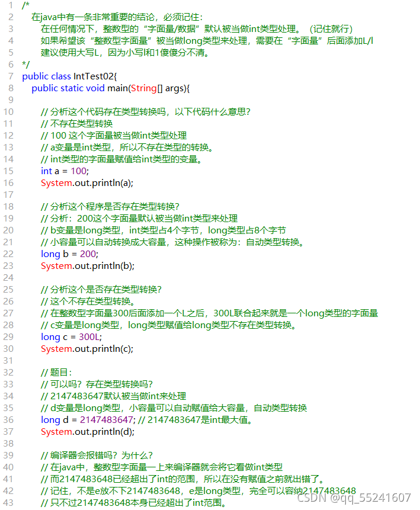Click the statement 'long d = 2147483647;'
This screenshot has height=510, width=420.
pos(88,420)
